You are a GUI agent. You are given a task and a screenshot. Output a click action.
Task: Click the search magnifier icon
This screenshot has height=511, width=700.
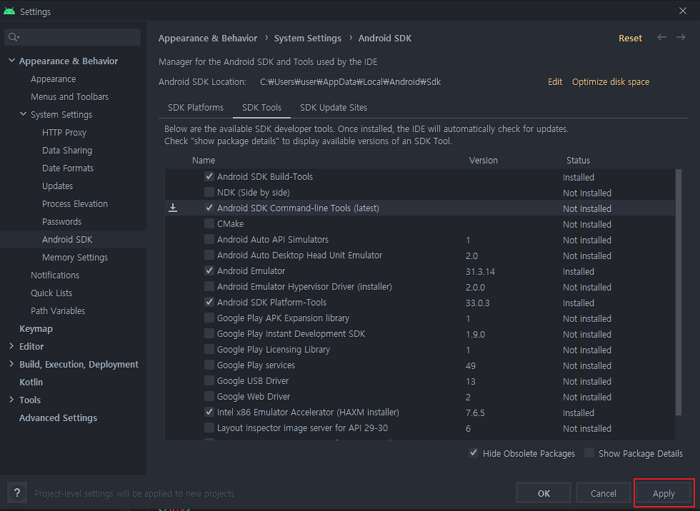(x=13, y=37)
